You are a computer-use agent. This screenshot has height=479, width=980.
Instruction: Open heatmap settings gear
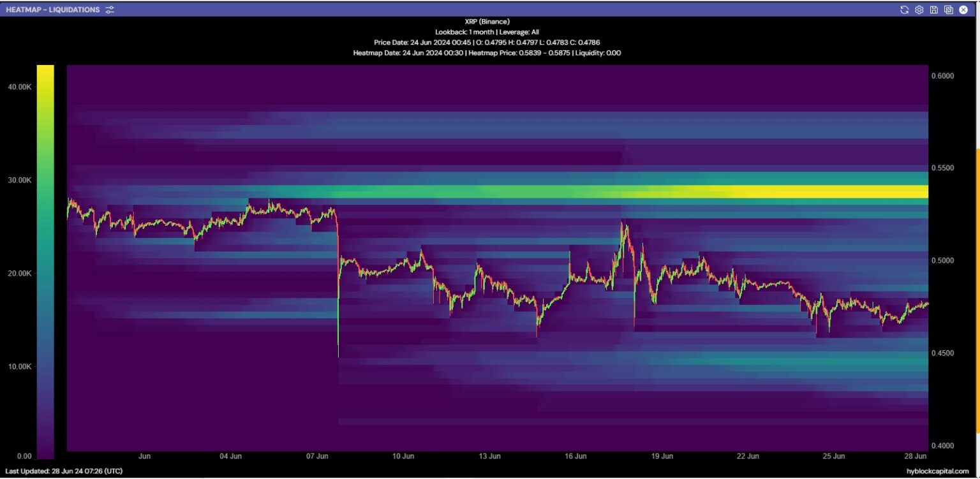coord(919,10)
